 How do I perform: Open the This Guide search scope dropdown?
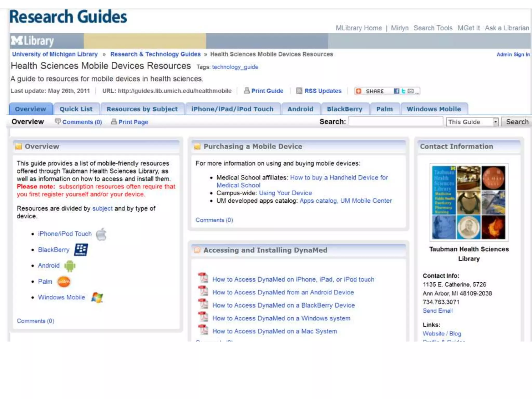click(495, 122)
